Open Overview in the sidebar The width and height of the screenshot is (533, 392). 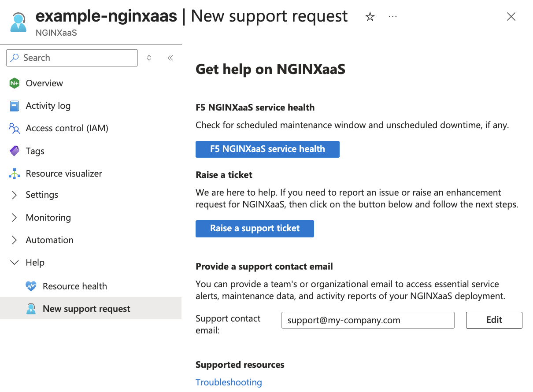(x=44, y=83)
